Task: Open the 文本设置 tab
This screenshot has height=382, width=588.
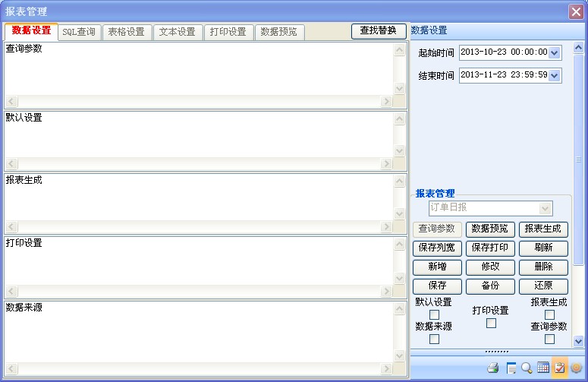Action: (178, 32)
